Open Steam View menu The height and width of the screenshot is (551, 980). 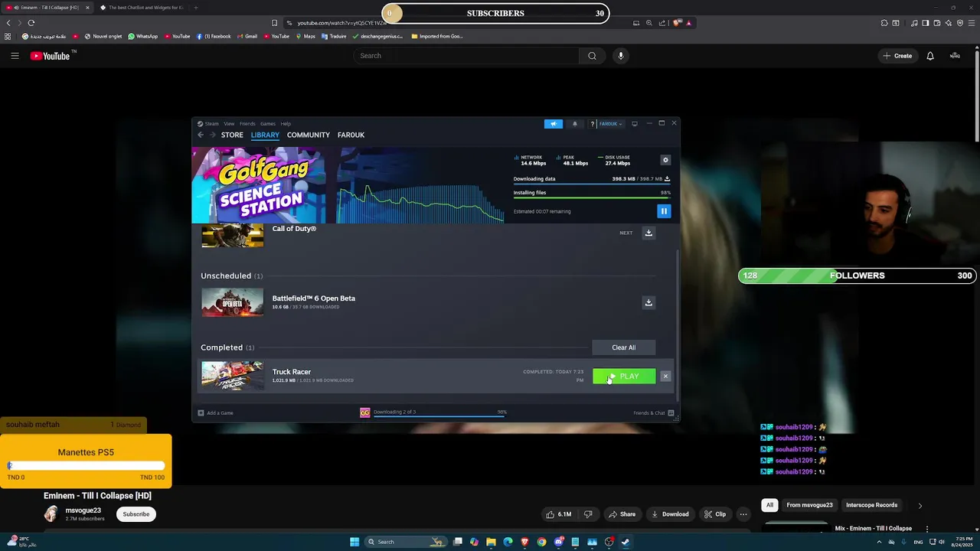(229, 124)
